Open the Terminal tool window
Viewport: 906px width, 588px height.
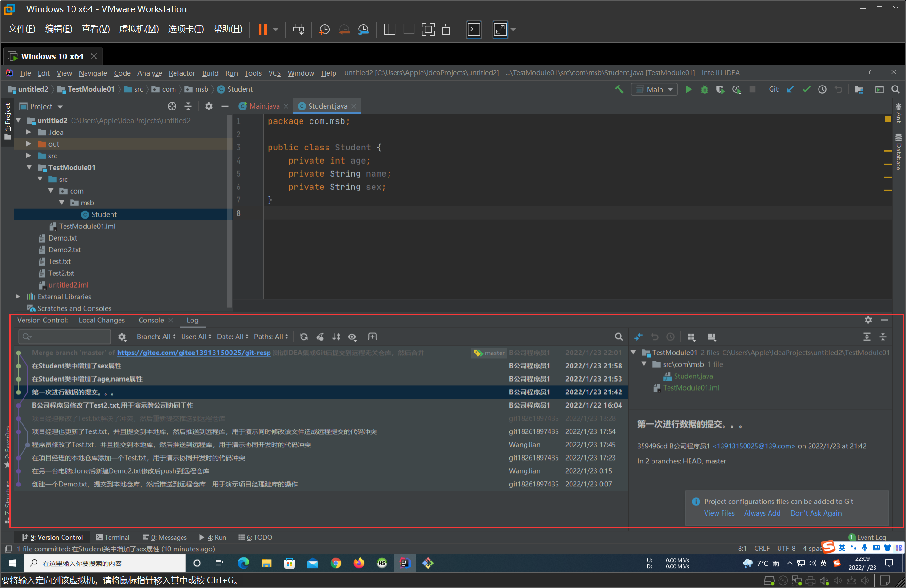coord(112,537)
